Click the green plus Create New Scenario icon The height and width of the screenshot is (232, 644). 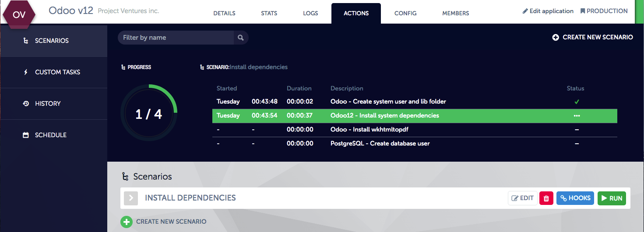click(x=127, y=222)
